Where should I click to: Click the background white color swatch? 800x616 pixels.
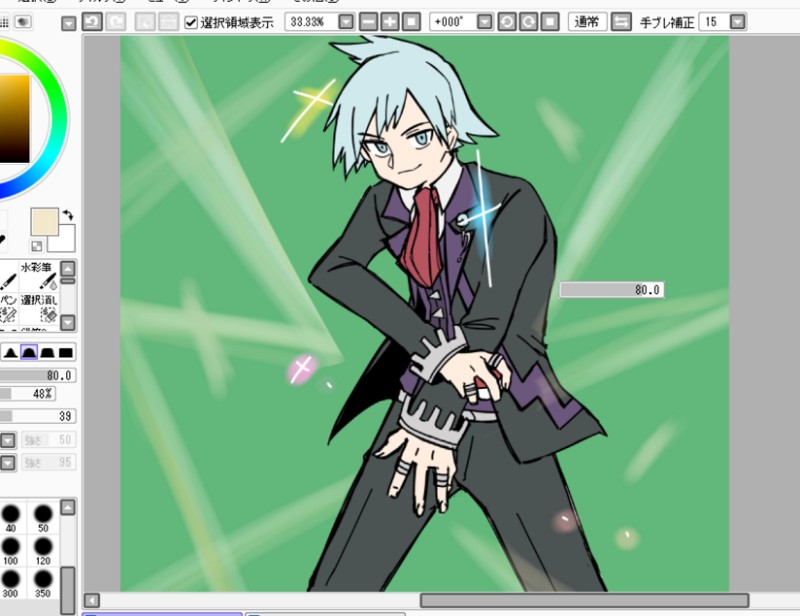click(x=62, y=239)
